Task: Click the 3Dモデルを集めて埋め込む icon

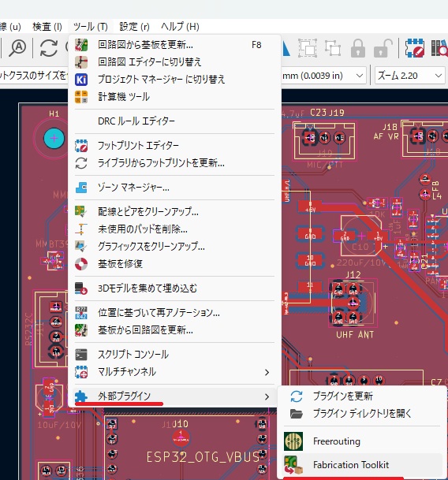Action: (x=81, y=288)
